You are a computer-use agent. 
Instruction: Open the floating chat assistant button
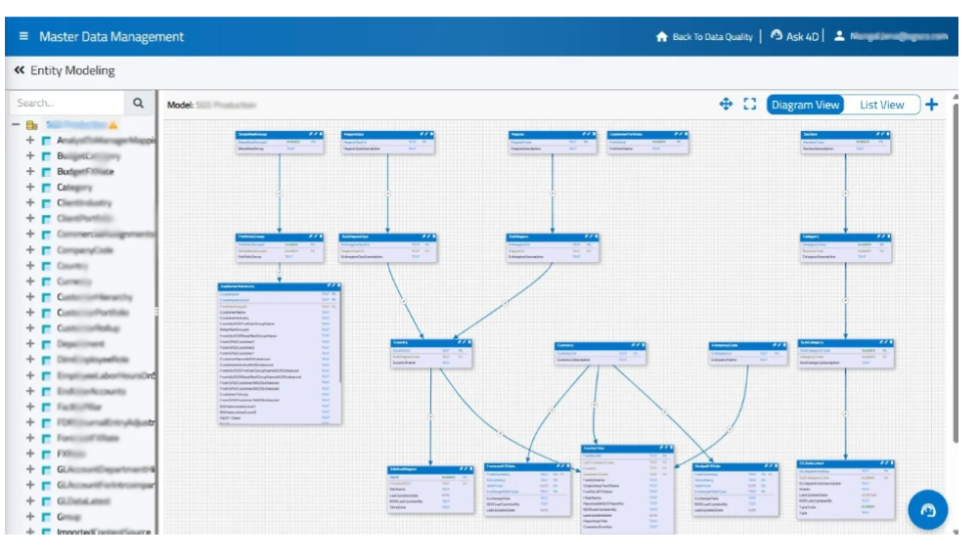(928, 510)
